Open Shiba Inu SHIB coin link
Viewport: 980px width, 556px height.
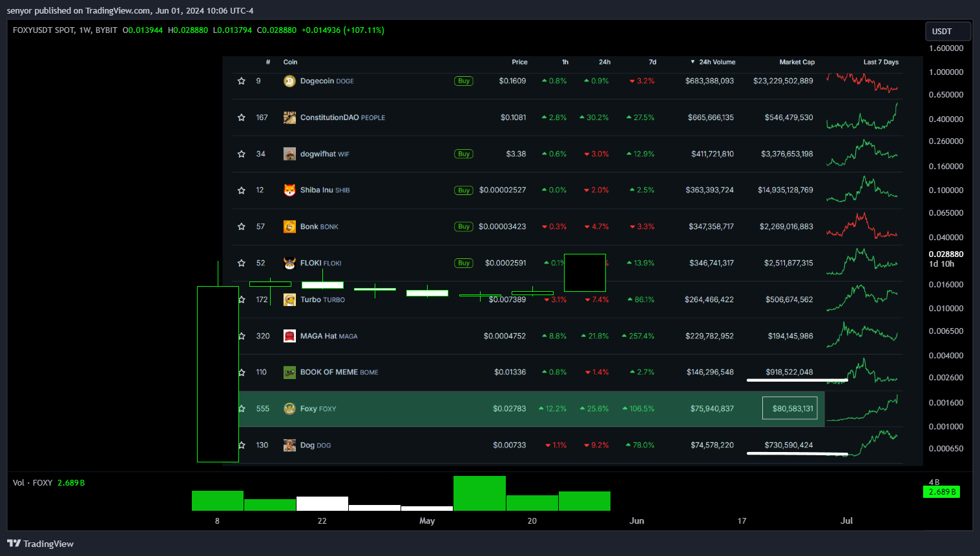click(325, 190)
